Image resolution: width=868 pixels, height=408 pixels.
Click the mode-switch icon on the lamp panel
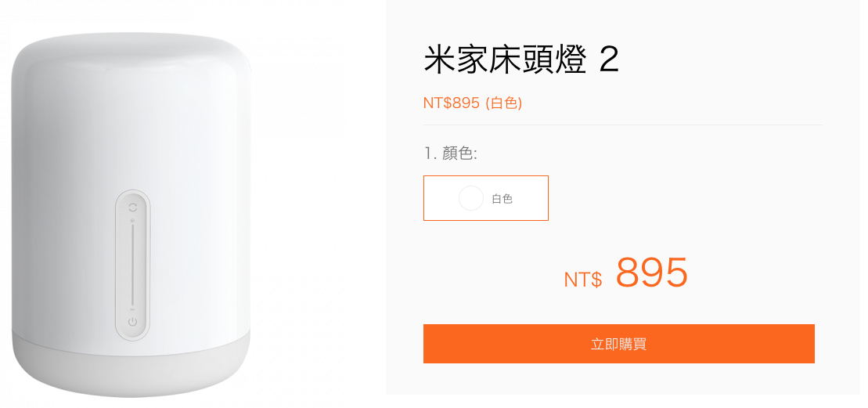(132, 207)
